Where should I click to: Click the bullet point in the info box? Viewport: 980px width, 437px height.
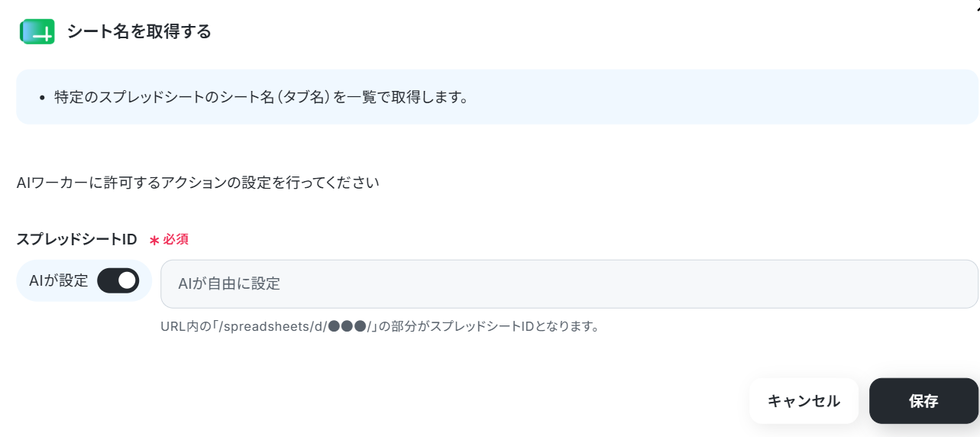42,99
